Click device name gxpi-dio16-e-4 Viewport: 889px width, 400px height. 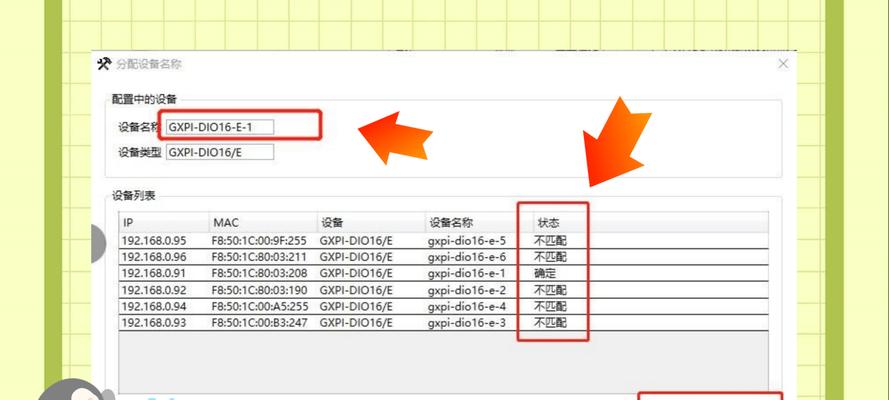[467, 307]
